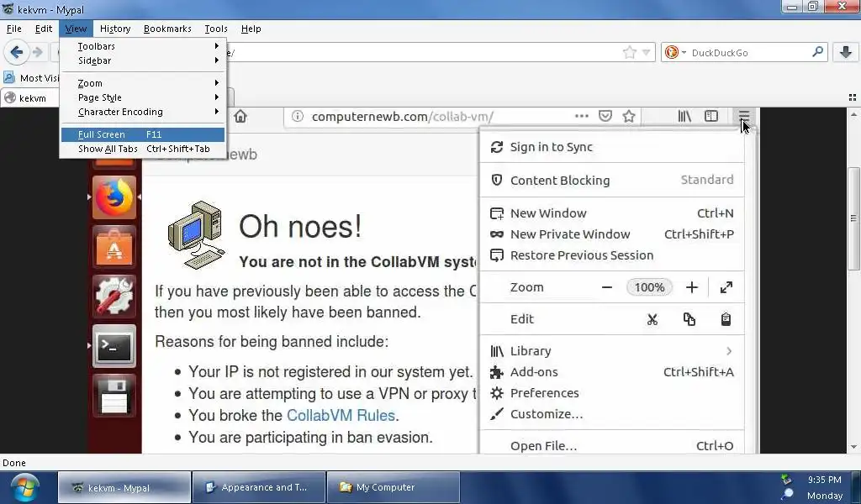Select Full Screen F11 menu entry
861x504 pixels.
coord(143,134)
